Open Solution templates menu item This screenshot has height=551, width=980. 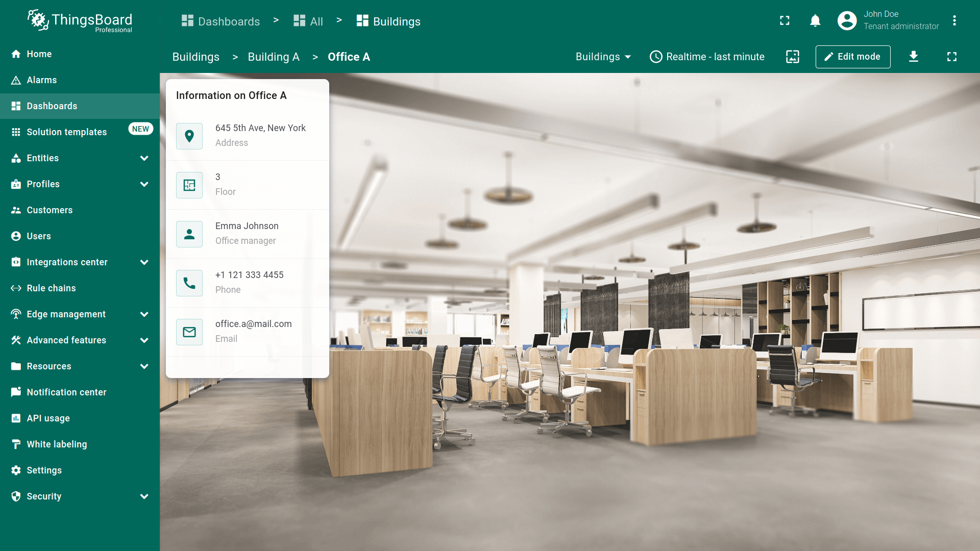[x=66, y=132]
